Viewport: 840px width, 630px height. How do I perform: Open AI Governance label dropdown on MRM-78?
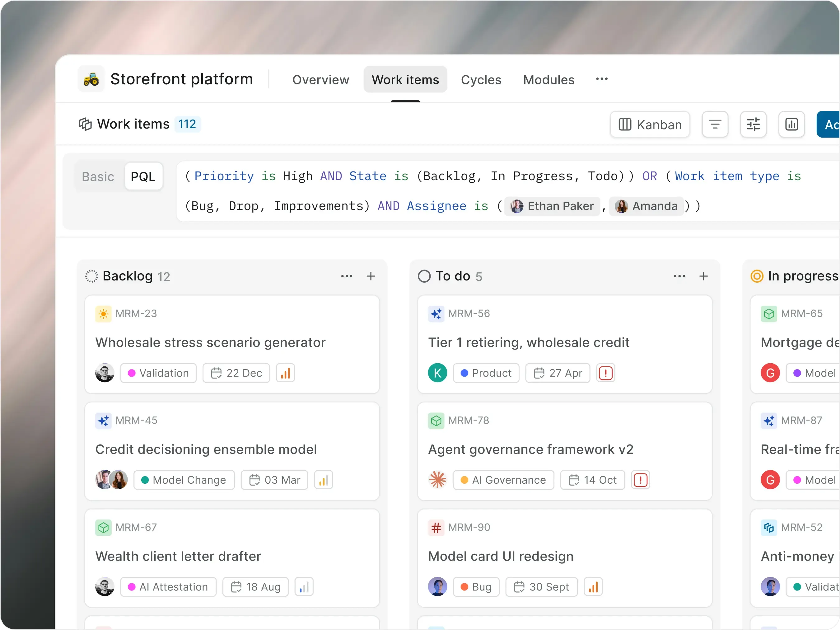pyautogui.click(x=504, y=480)
